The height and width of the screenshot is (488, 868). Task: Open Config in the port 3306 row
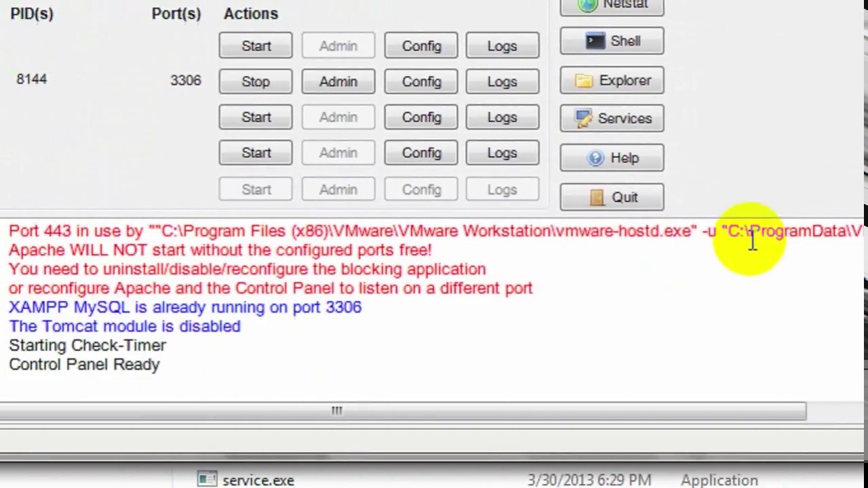click(421, 81)
